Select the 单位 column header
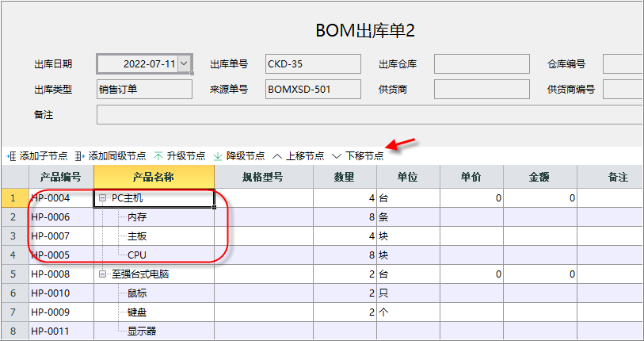 pos(408,177)
